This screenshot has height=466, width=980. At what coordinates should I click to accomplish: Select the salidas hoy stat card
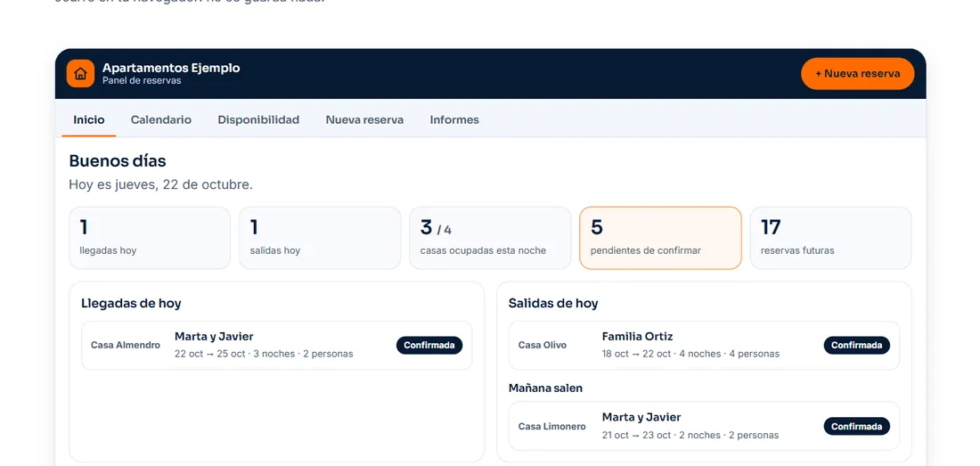(x=320, y=238)
